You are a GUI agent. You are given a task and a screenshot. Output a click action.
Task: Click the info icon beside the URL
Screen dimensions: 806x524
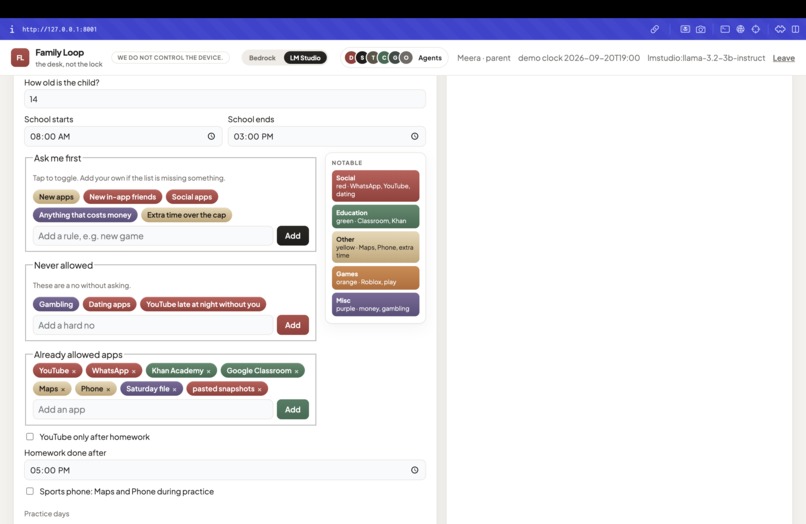pos(12,29)
